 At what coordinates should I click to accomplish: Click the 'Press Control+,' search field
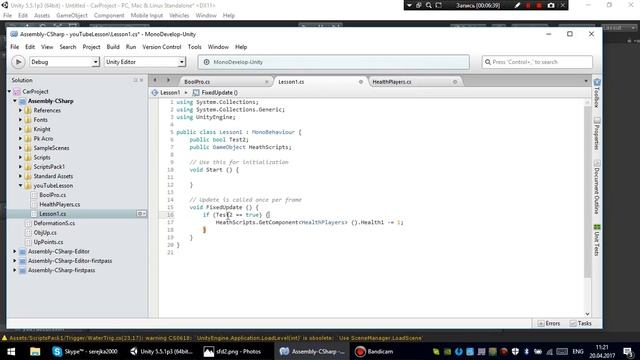pos(537,62)
